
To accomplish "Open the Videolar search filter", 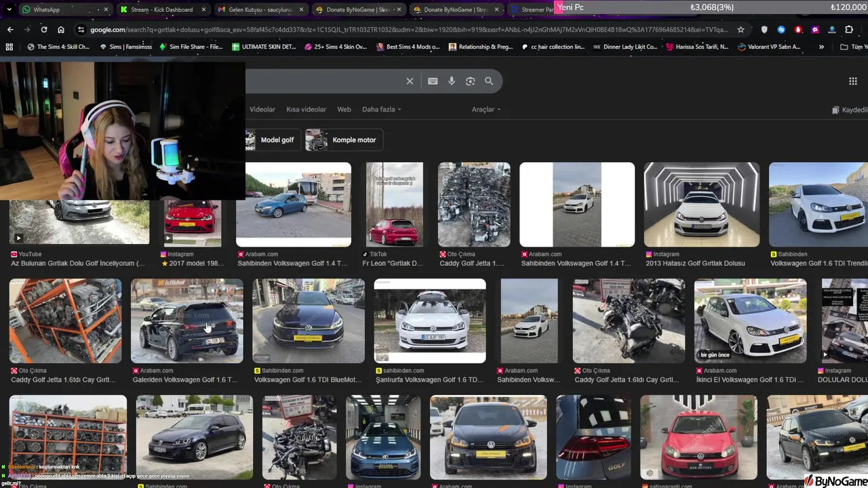I will click(262, 109).
